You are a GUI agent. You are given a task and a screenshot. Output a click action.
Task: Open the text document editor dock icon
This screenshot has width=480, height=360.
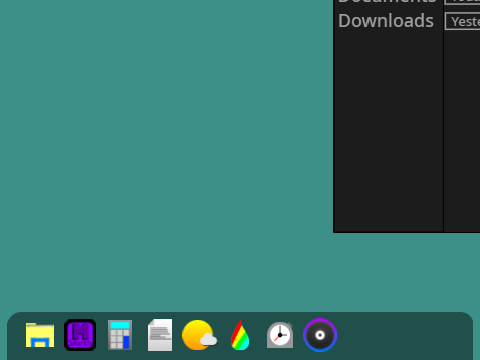point(160,335)
